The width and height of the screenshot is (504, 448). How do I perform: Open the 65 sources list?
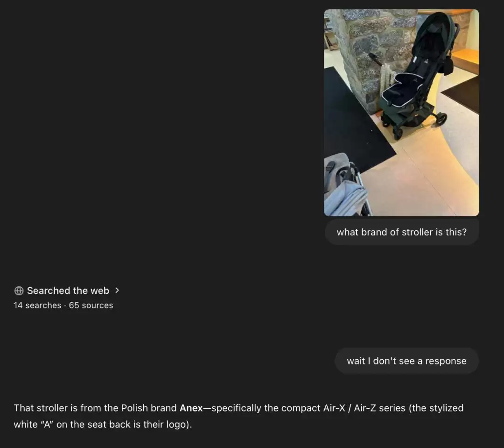[x=91, y=305]
